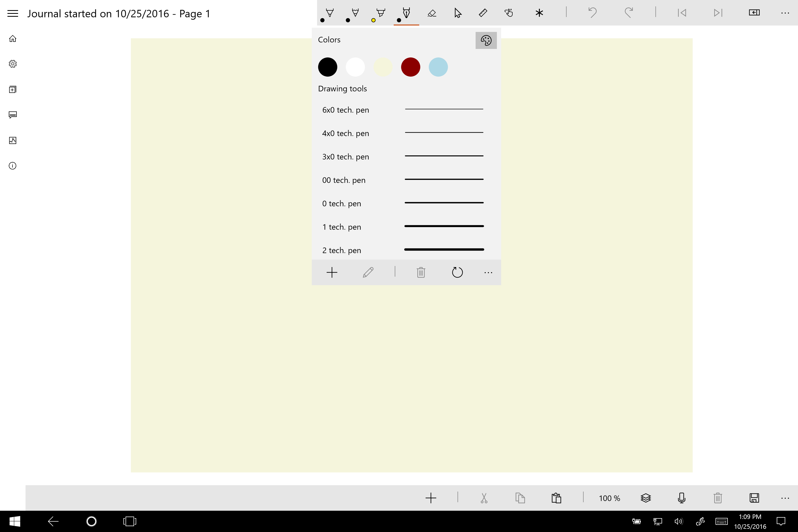
Task: Start recording with the microphone icon
Action: click(681, 498)
